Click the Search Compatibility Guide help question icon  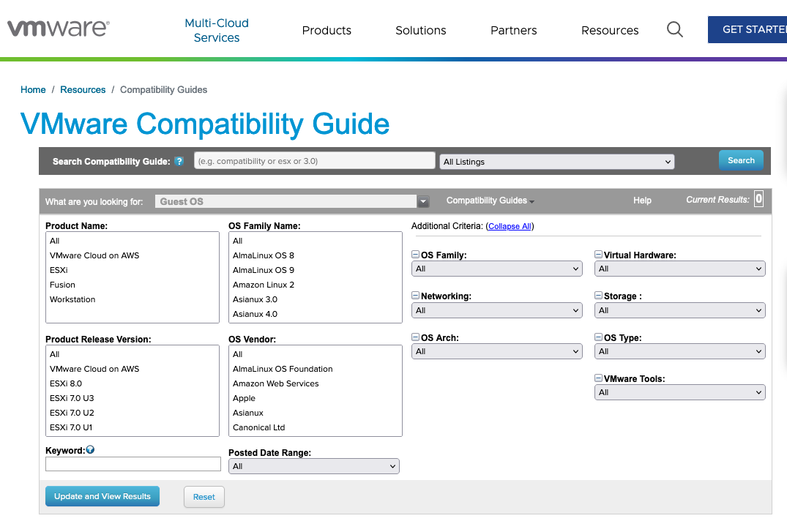point(179,161)
